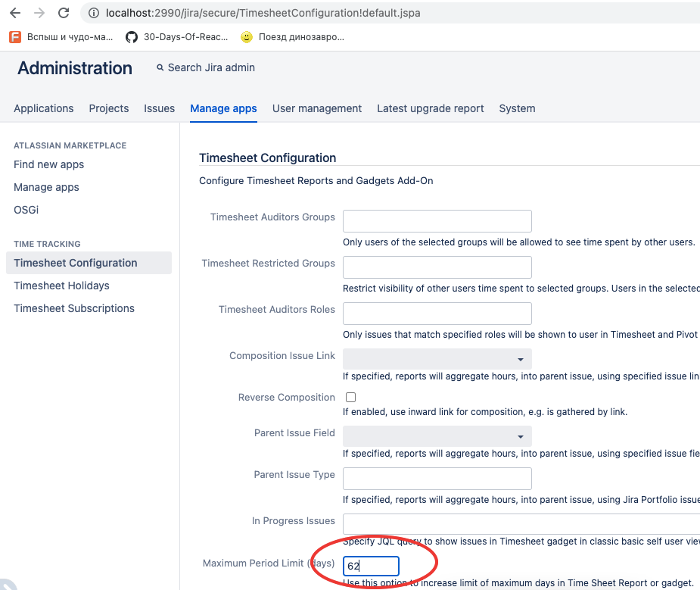
Task: Click the In Progress Issues JQL field
Action: pos(521,524)
